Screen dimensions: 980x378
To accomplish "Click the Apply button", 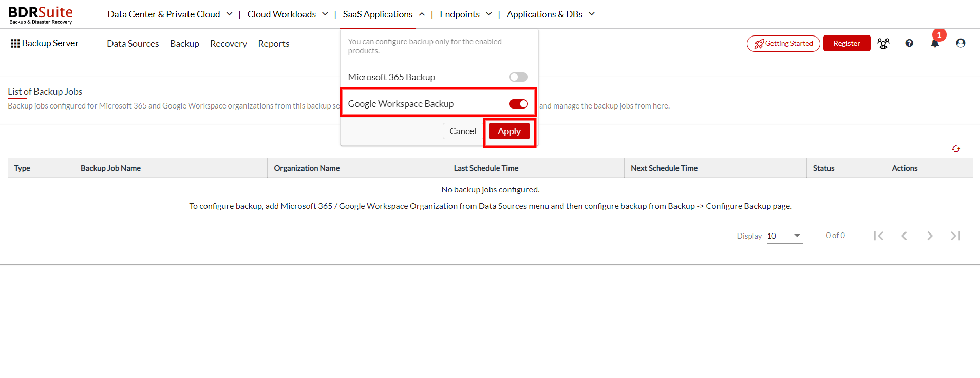I will pos(510,131).
